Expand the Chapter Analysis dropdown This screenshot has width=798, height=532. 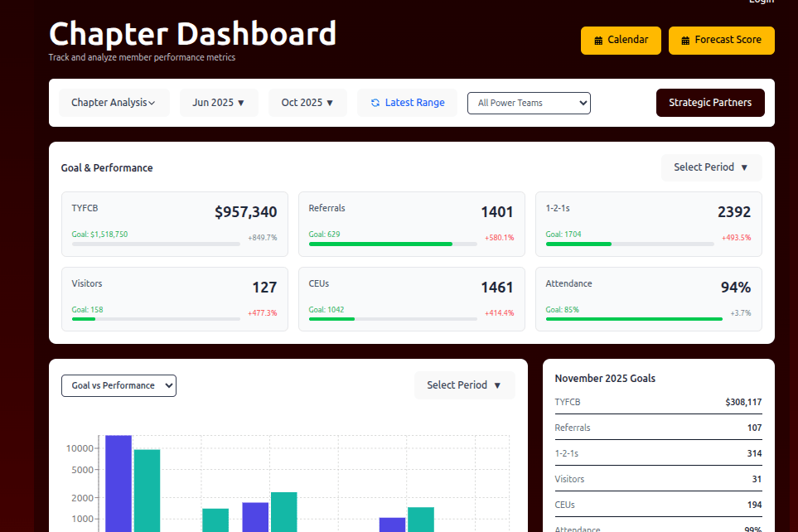pos(114,102)
